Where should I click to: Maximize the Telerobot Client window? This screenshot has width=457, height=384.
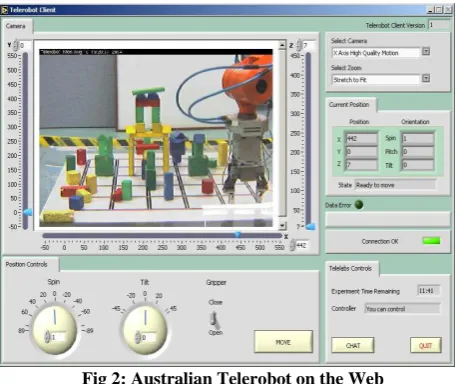click(439, 10)
